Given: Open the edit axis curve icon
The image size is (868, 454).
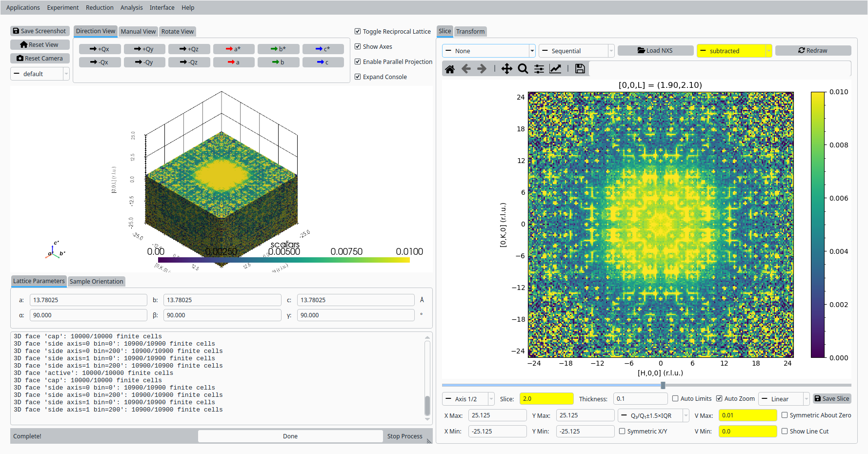Looking at the screenshot, I should coord(555,69).
